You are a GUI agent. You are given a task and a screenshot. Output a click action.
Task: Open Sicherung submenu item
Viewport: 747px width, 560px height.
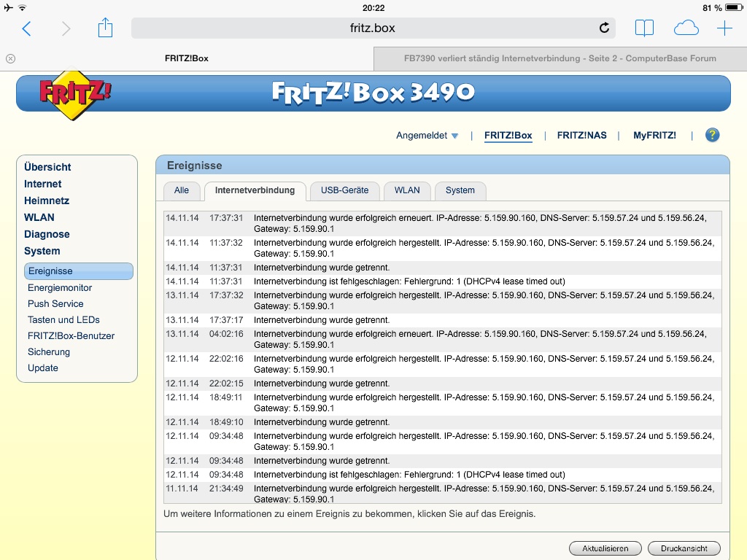tap(49, 352)
